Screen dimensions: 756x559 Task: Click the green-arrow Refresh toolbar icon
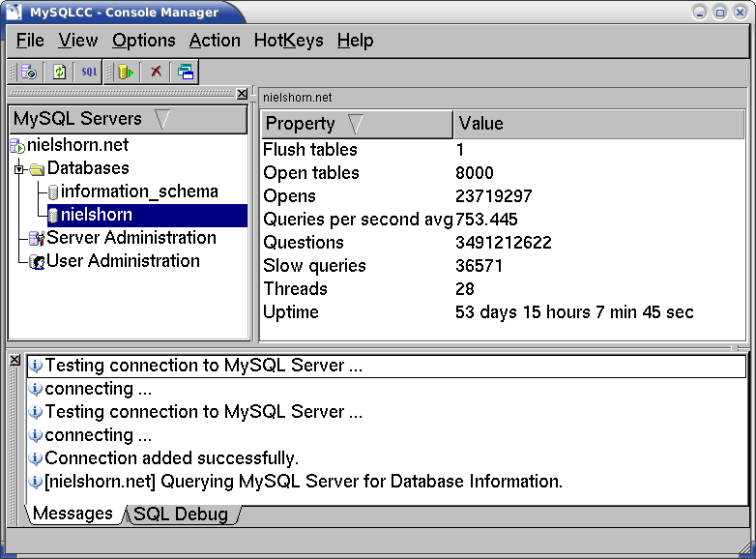click(59, 73)
